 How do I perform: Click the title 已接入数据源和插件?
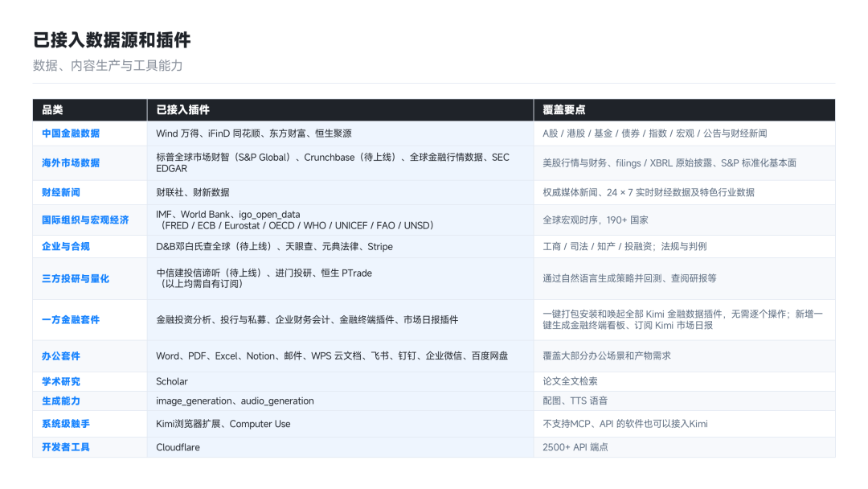tap(112, 40)
